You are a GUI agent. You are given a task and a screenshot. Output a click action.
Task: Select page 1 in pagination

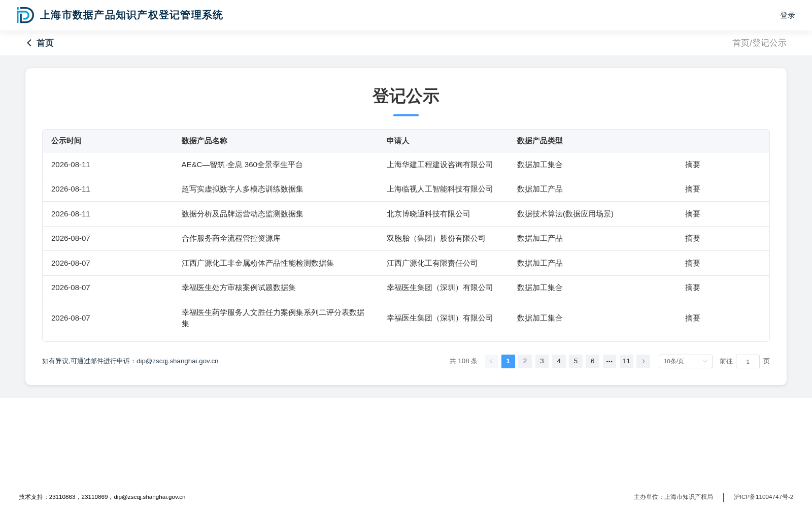[508, 361]
